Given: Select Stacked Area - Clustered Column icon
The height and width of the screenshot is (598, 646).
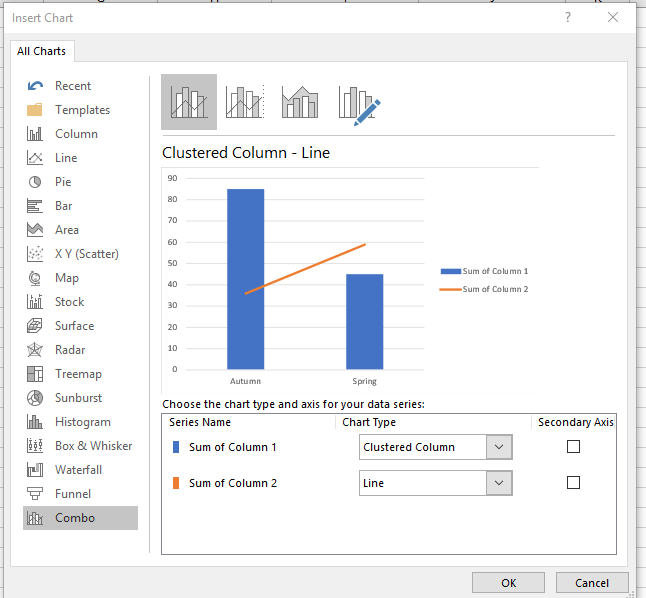Looking at the screenshot, I should (300, 102).
